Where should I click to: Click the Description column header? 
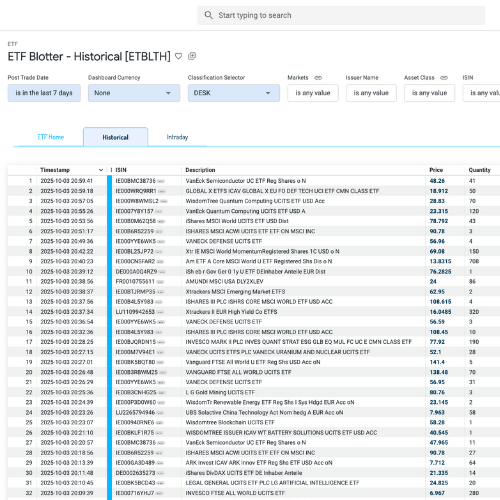(200, 170)
